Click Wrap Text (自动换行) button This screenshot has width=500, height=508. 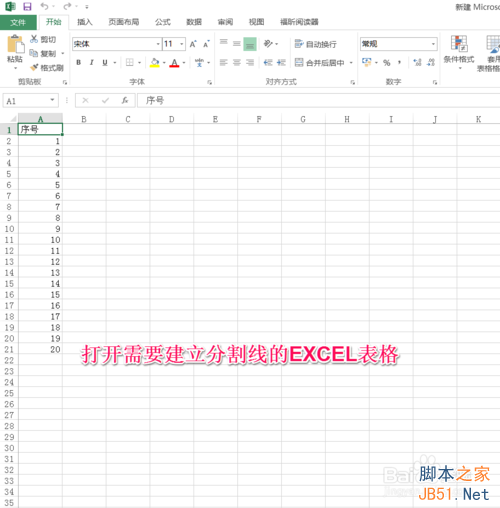coord(315,44)
